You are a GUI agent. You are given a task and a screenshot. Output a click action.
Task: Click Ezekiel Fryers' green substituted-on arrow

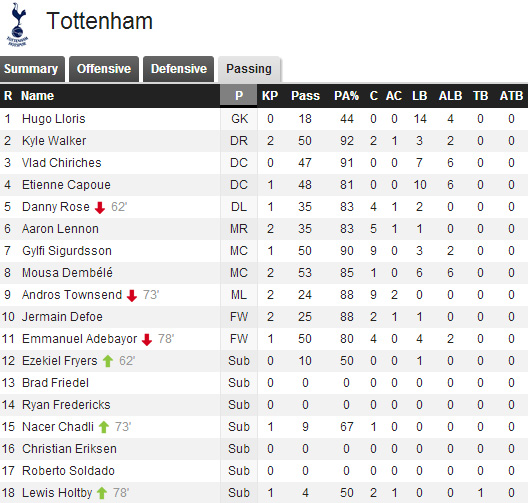[108, 361]
